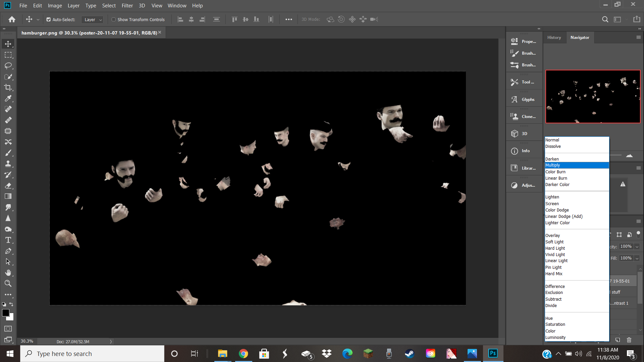This screenshot has height=362, width=644.
Task: Choose Screen blend mode from list
Action: tap(552, 204)
